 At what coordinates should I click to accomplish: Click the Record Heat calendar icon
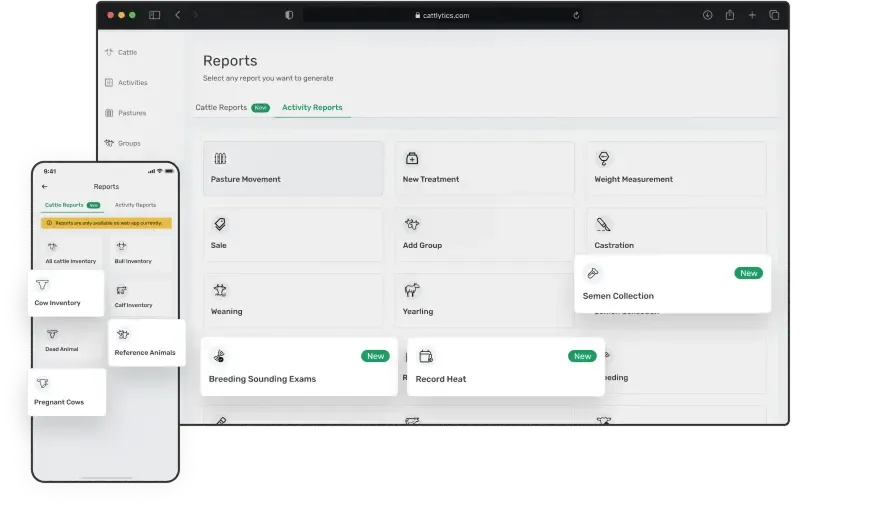(425, 356)
